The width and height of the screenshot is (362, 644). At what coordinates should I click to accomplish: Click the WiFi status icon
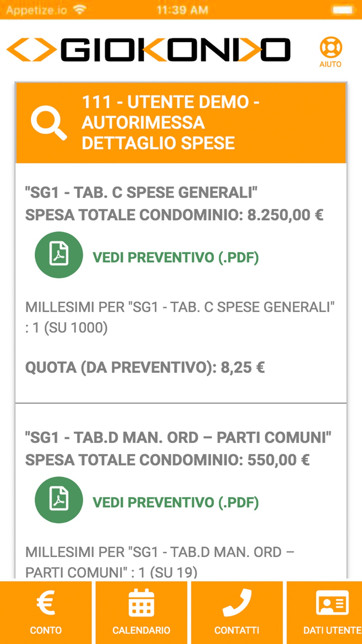[79, 10]
